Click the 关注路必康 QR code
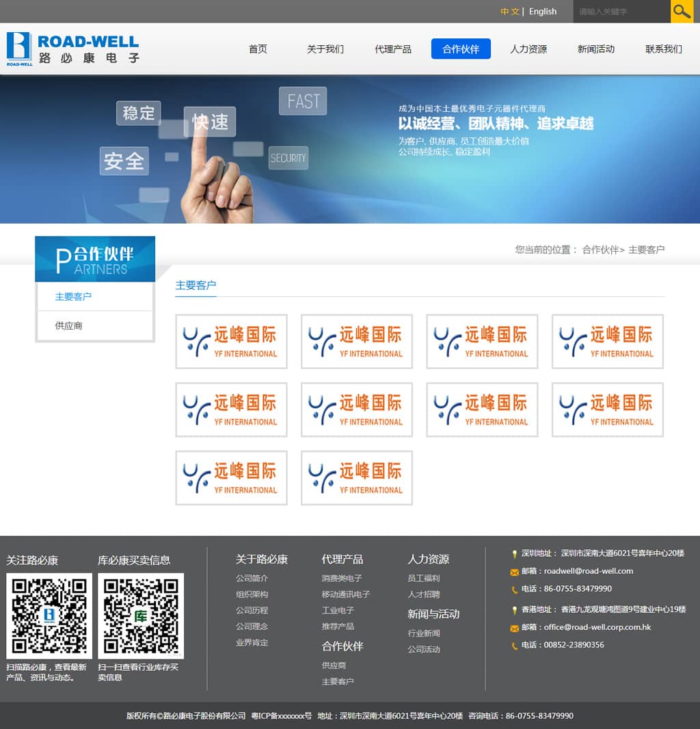This screenshot has width=700, height=729. [x=49, y=615]
